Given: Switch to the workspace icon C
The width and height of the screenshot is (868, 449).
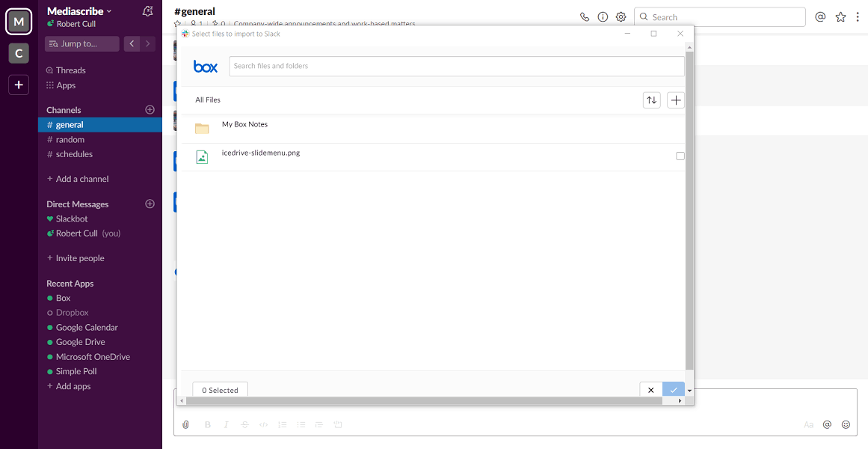Looking at the screenshot, I should tap(19, 53).
